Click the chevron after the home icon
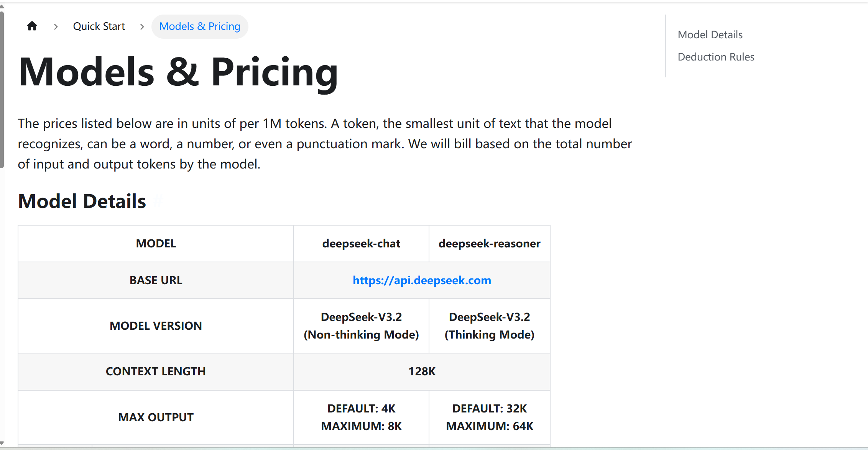The width and height of the screenshot is (868, 450). (56, 26)
